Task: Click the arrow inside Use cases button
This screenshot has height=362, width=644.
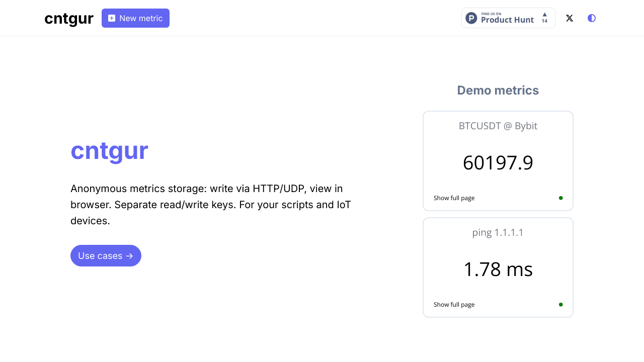Action: (130, 256)
